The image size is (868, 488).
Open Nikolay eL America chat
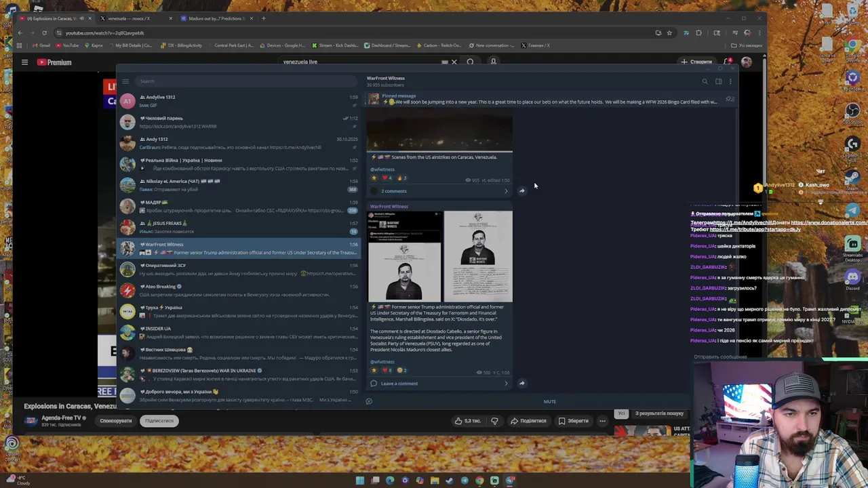coord(239,185)
